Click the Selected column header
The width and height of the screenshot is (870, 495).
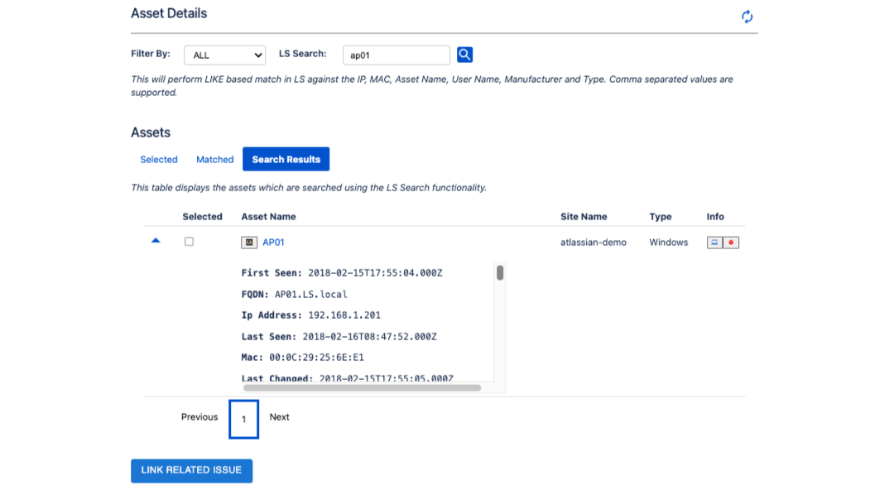203,216
